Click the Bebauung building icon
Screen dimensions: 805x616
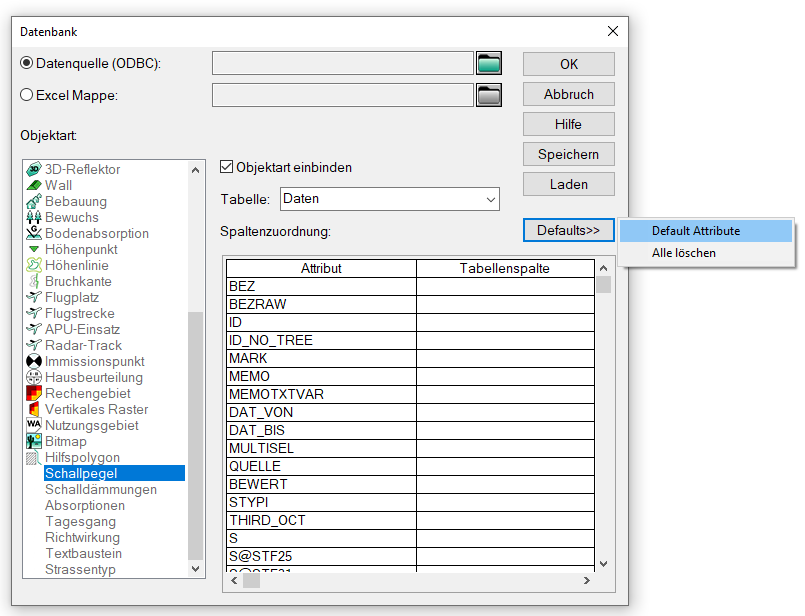tap(34, 201)
